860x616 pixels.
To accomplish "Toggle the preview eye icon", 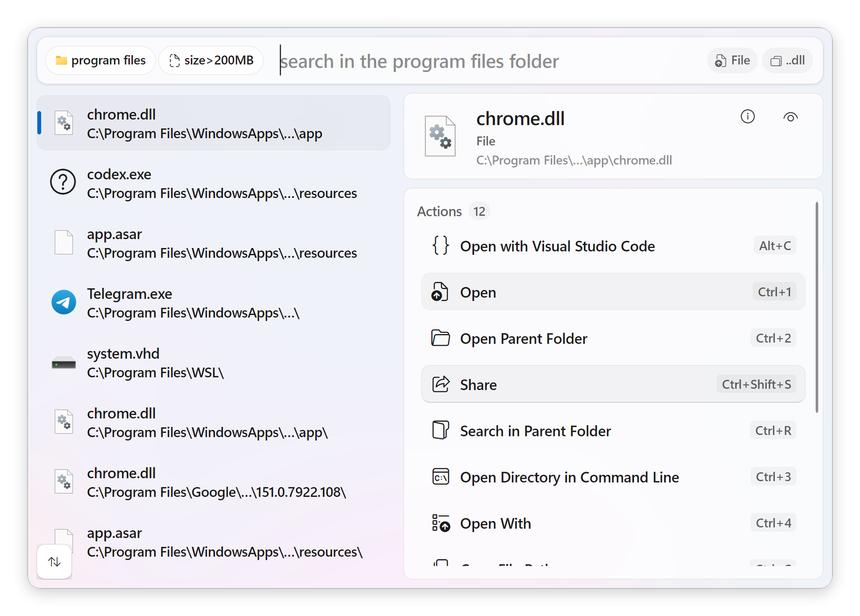I will (790, 117).
